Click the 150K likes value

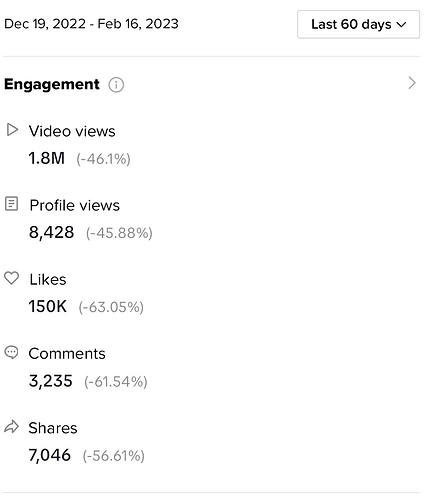coord(48,306)
